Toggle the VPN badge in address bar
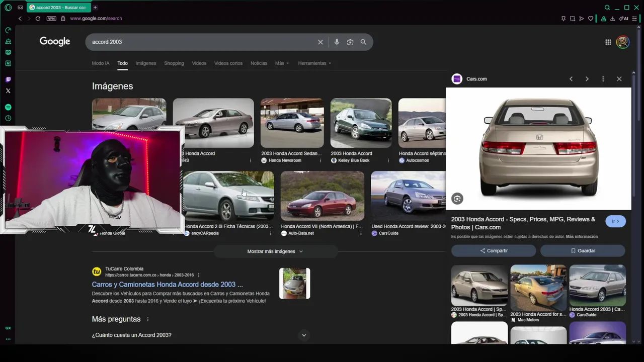Image resolution: width=644 pixels, height=362 pixels. [51, 19]
